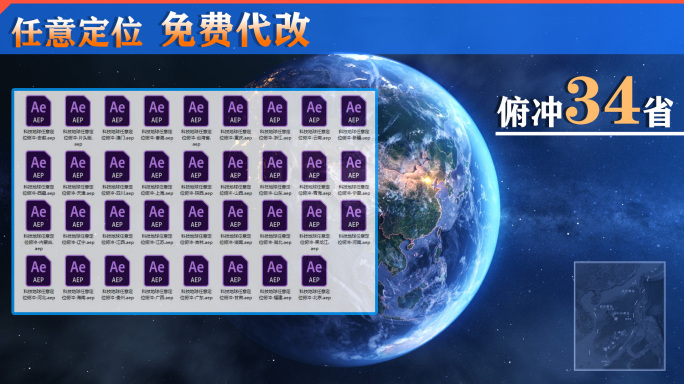Open the 云南.aep project file
684x384 pixels.
pos(314,112)
